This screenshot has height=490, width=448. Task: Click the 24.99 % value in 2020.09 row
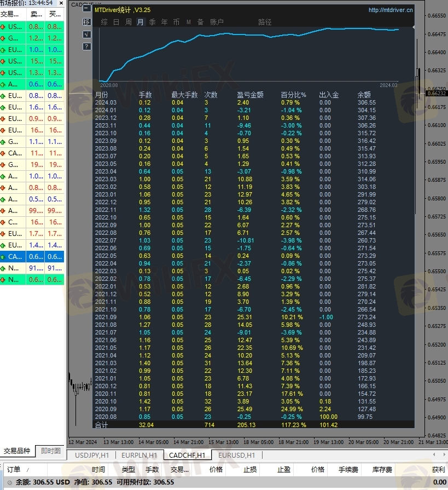[292, 409]
